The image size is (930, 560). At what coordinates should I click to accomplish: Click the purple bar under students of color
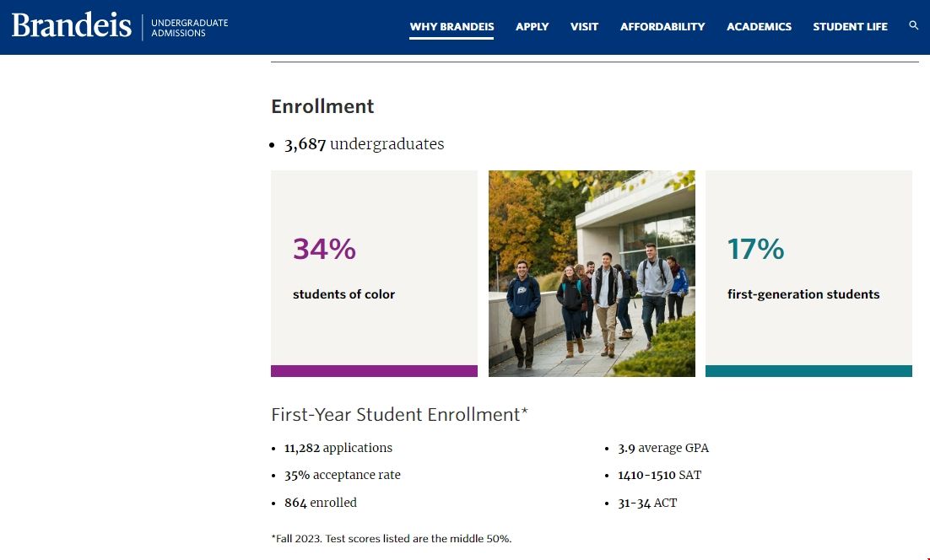(x=374, y=371)
